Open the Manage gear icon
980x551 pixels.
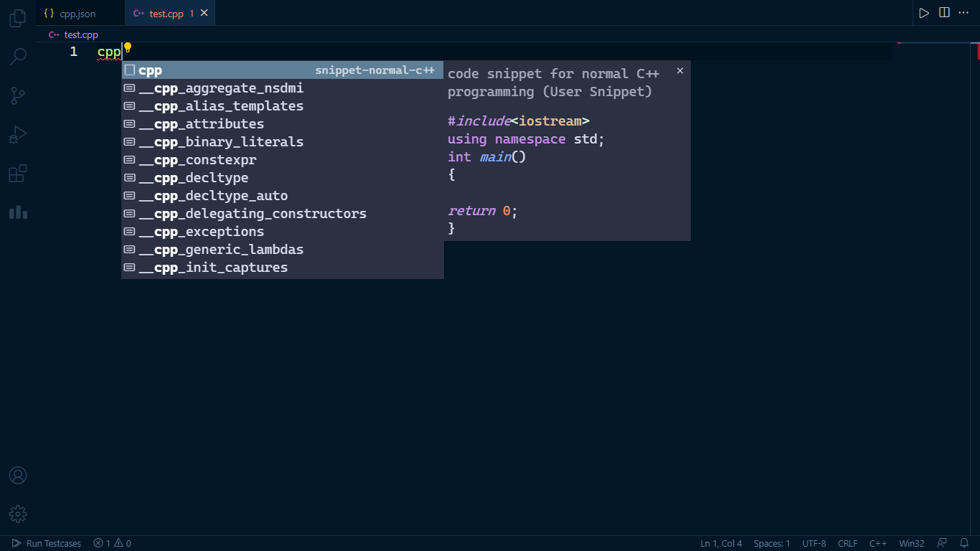[x=18, y=514]
